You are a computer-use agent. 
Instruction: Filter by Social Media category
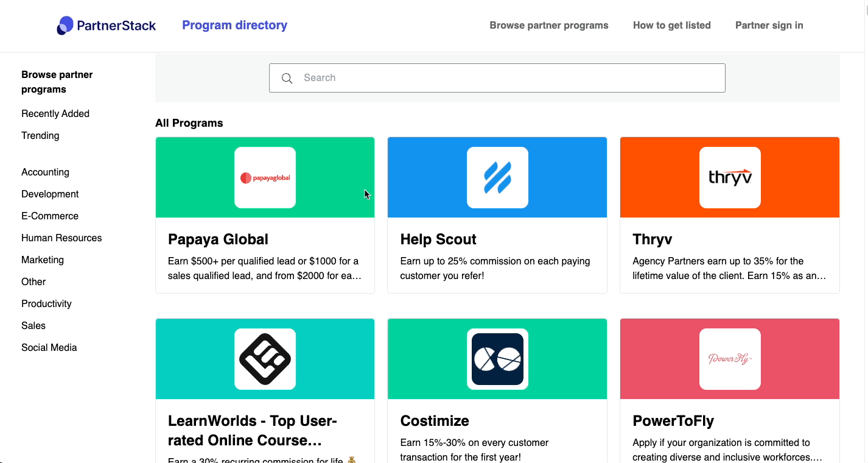coord(49,347)
